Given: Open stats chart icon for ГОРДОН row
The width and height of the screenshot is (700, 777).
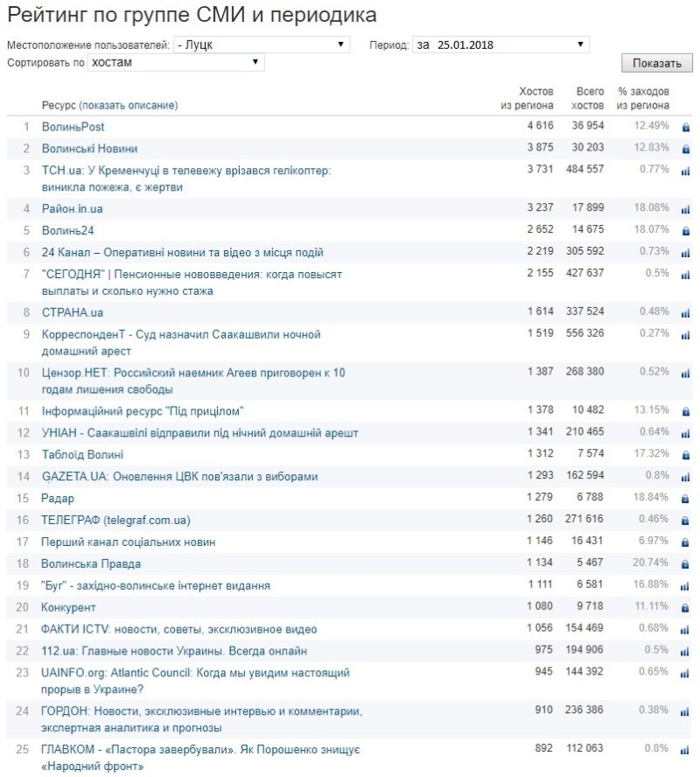Looking at the screenshot, I should (686, 712).
